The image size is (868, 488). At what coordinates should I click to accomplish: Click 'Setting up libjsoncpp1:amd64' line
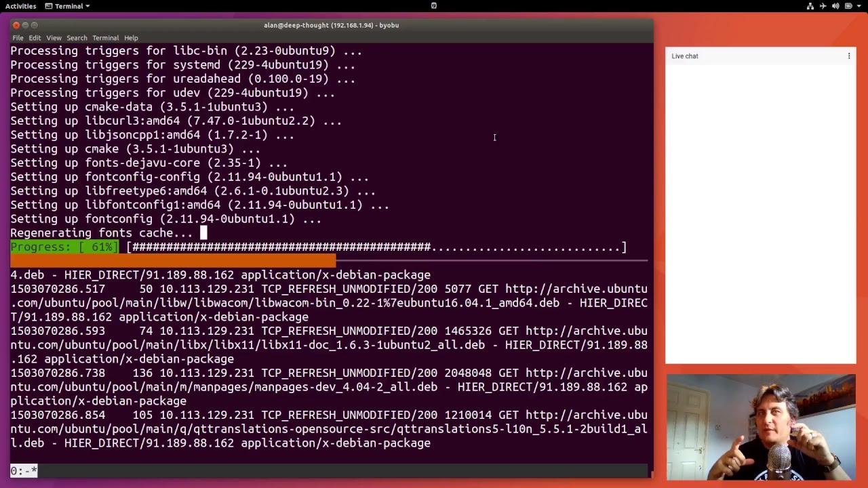153,135
